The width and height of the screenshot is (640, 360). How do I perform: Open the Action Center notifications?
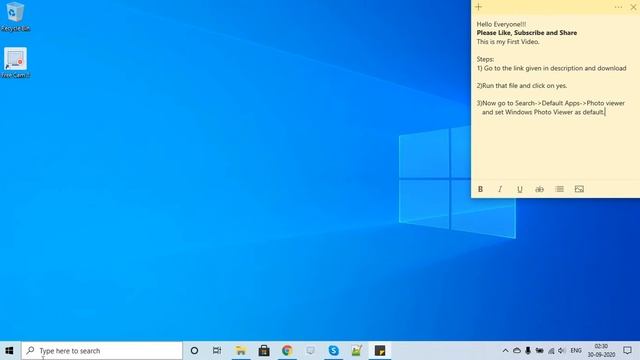(627, 351)
